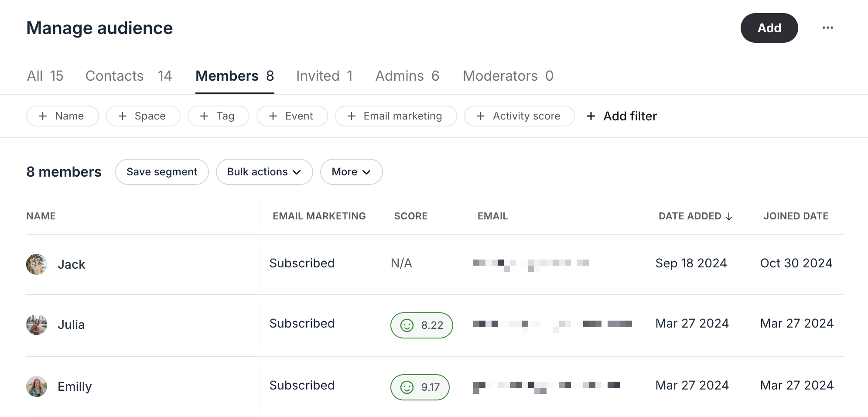Open the ellipsis more options menu

pos(827,27)
